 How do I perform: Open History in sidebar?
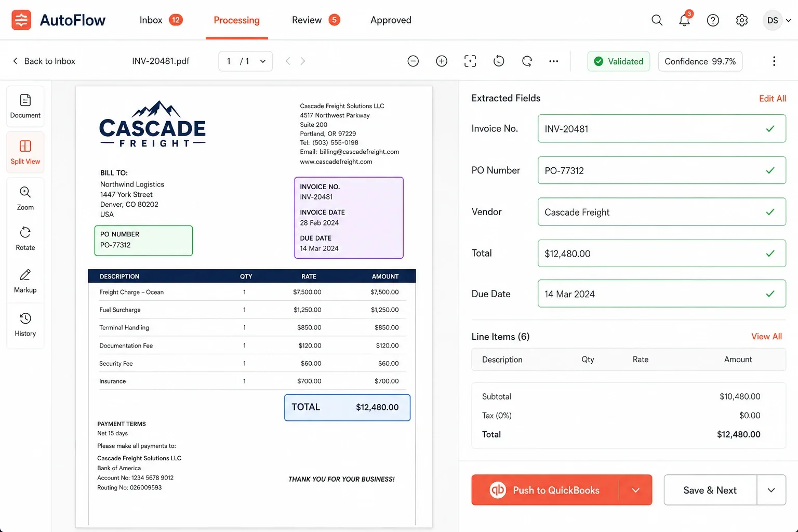click(x=25, y=325)
